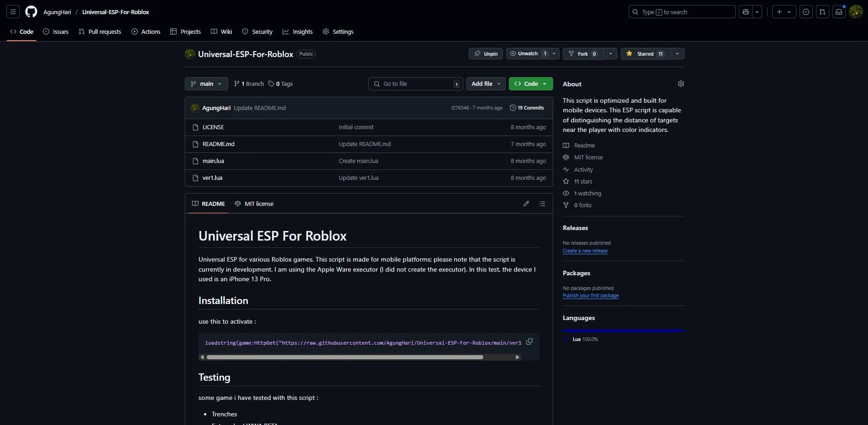Open the main.lua file
868x425 pixels.
point(213,161)
